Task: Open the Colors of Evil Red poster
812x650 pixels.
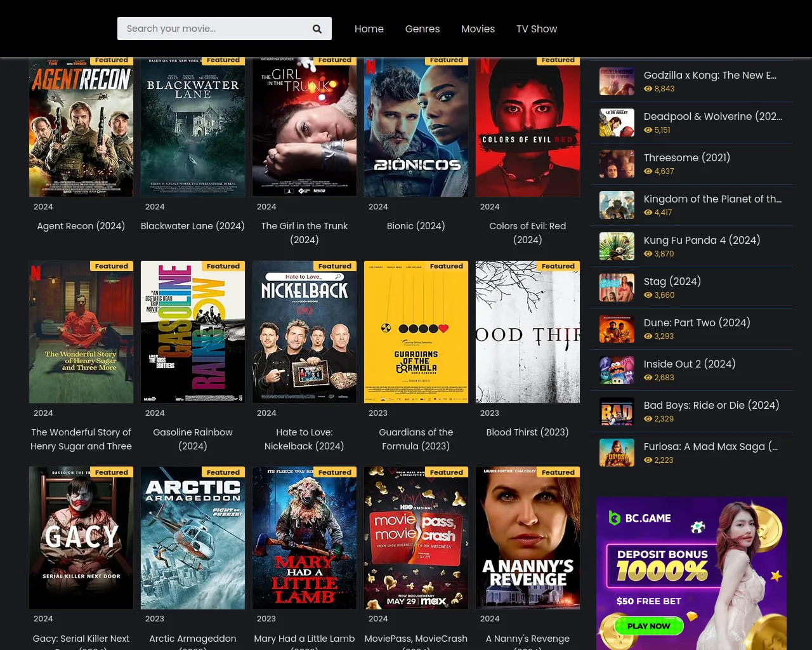Action: 528,127
